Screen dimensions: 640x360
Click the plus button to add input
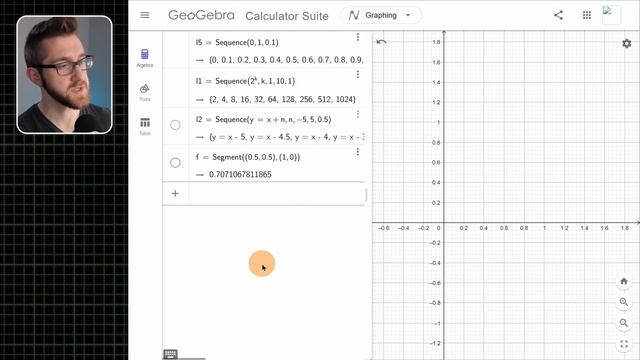[x=175, y=193]
